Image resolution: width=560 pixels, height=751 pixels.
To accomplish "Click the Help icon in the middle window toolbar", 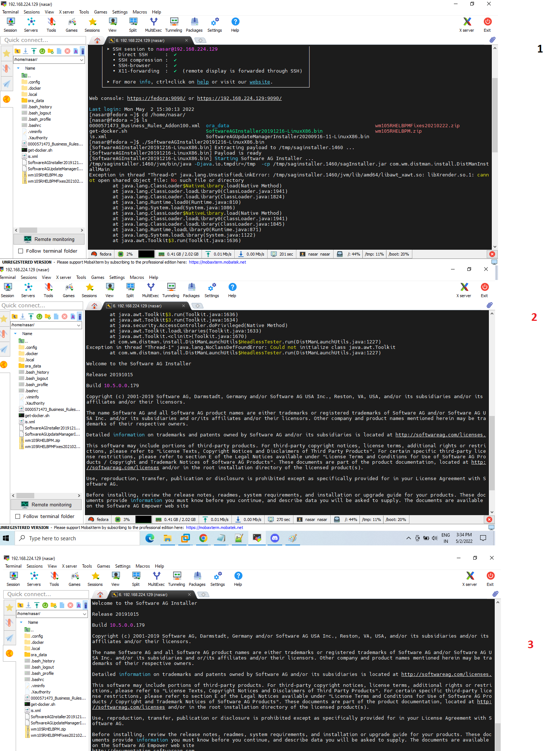I will (x=232, y=290).
